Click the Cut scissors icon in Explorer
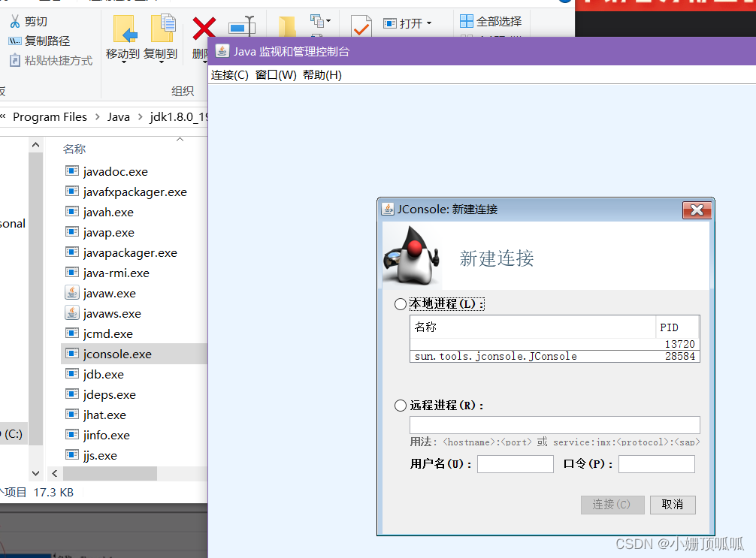This screenshot has width=756, height=558. (x=15, y=22)
